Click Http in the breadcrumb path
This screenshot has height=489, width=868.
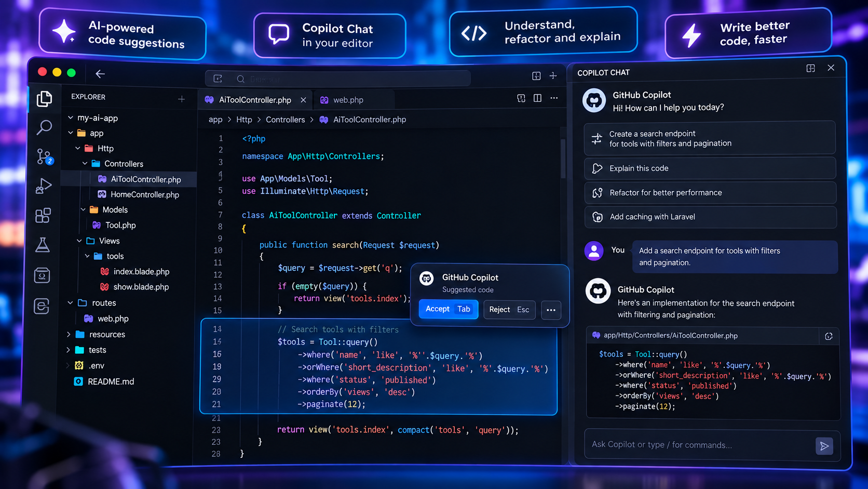pos(244,120)
